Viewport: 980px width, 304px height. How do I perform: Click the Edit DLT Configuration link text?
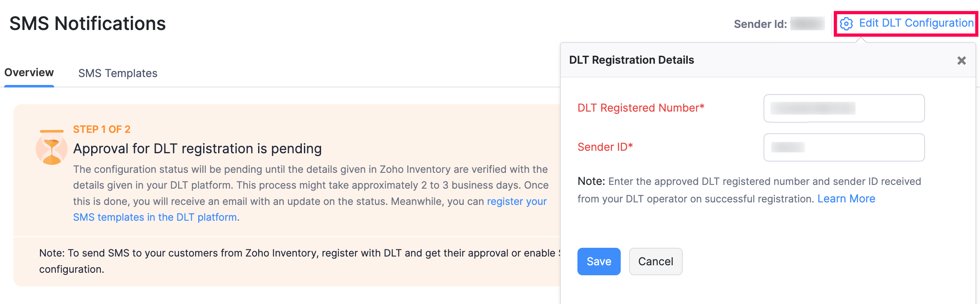click(916, 23)
